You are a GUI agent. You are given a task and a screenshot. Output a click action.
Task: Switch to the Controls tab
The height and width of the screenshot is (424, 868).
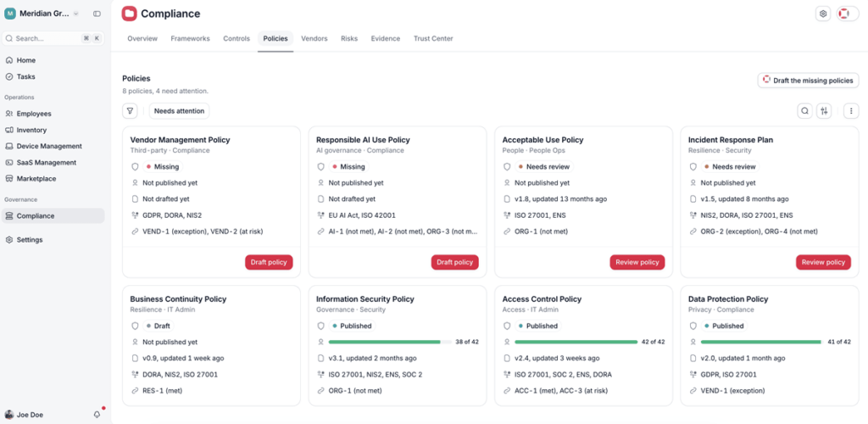(236, 39)
